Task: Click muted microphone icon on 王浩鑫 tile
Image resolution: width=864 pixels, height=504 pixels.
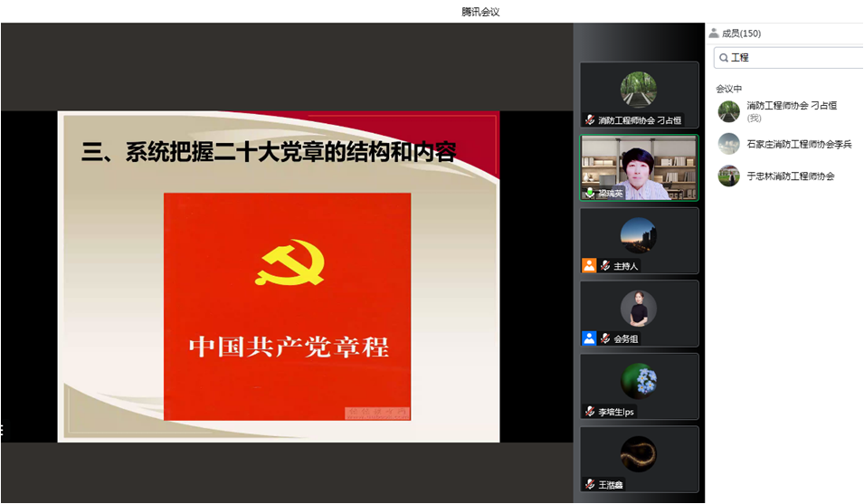Action: pos(590,484)
